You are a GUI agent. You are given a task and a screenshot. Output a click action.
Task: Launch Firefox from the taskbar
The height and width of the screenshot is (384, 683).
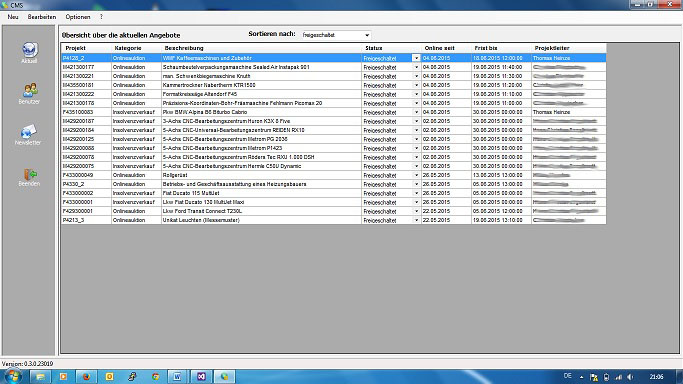[87, 377]
